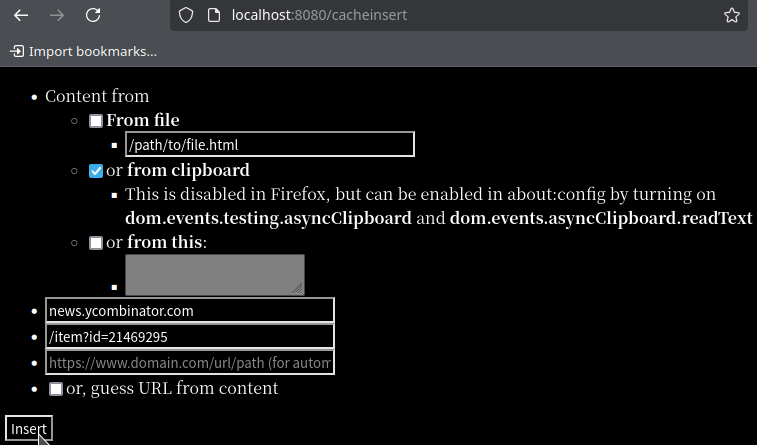Bookmark this page with the star icon
Image resolution: width=757 pixels, height=445 pixels.
click(x=732, y=16)
